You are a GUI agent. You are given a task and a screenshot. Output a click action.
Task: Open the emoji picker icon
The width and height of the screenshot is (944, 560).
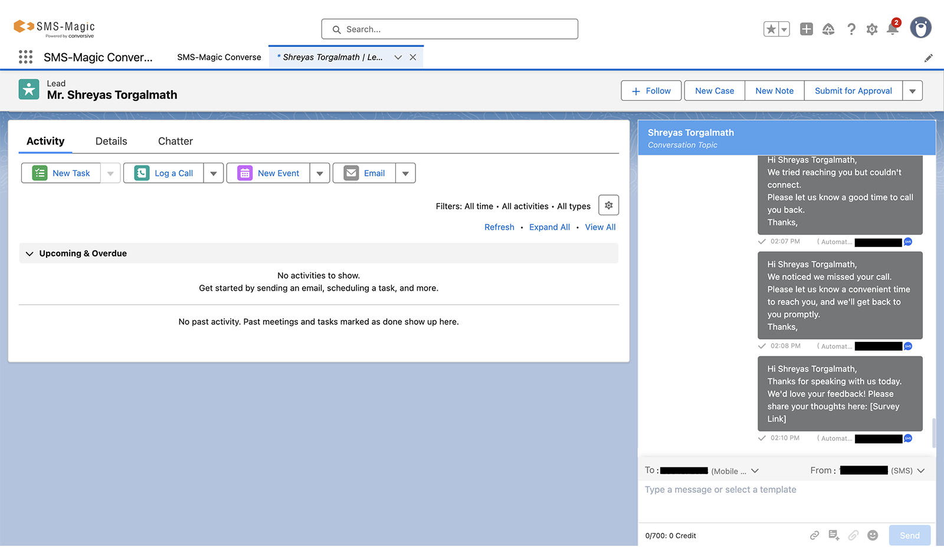(x=873, y=535)
